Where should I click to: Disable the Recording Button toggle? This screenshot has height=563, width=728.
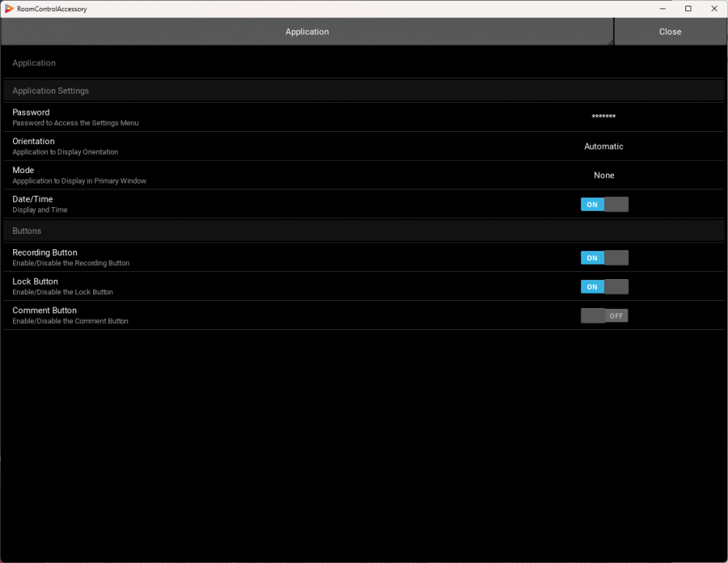pyautogui.click(x=604, y=258)
